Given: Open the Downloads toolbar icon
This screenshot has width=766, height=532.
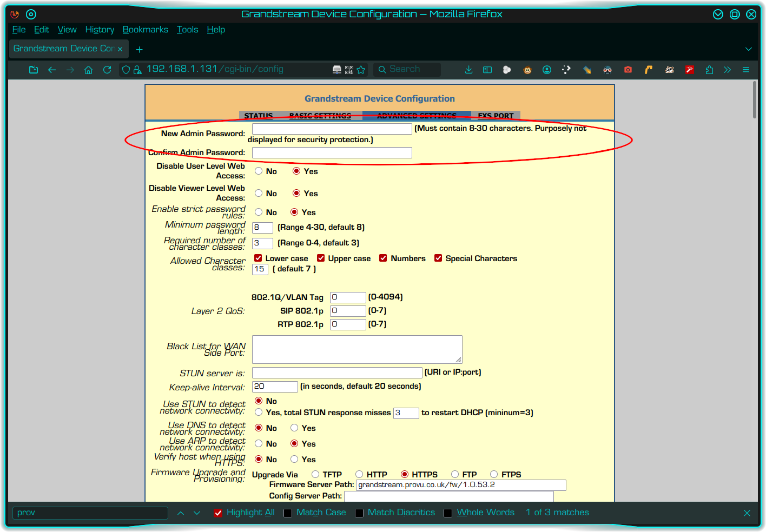Looking at the screenshot, I should 469,70.
